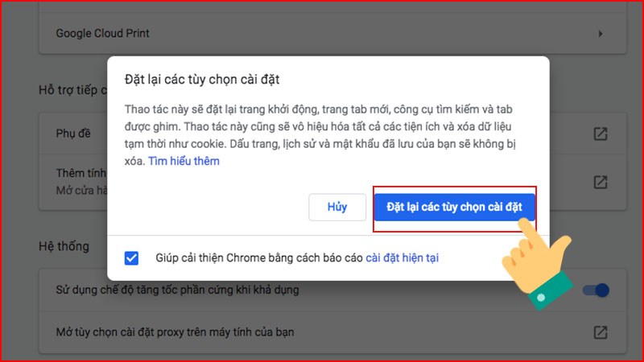Click the dialog title Đặt lại các tùy chọn
Screen dimensions: 644x362
[x=202, y=79]
